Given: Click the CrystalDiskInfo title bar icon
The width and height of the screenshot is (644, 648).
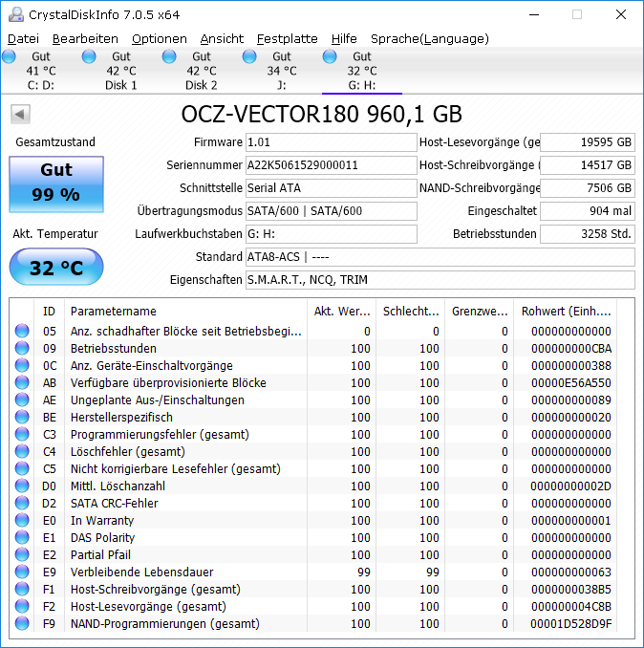Looking at the screenshot, I should tap(16, 15).
